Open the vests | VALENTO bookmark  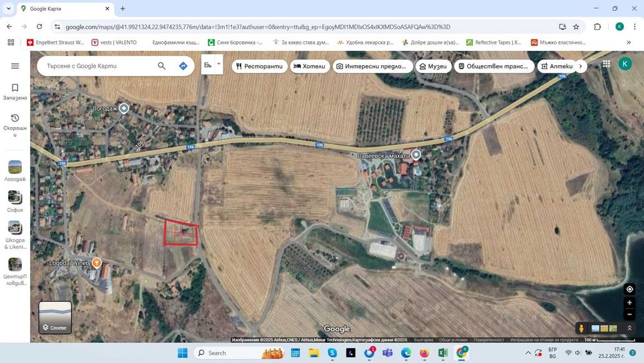click(114, 43)
